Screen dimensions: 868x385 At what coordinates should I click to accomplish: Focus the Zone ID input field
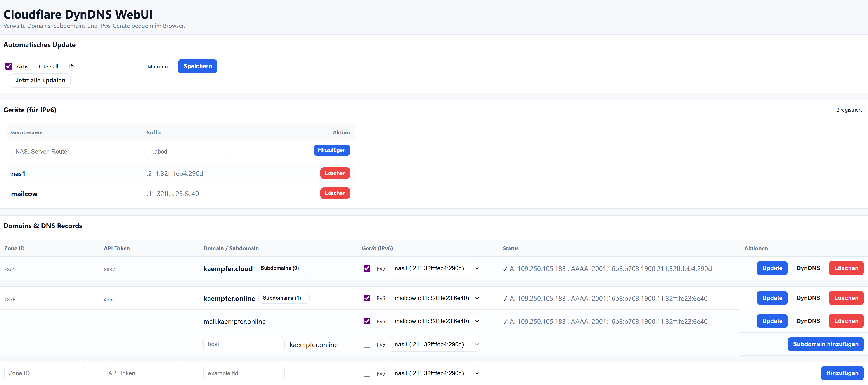click(x=45, y=373)
